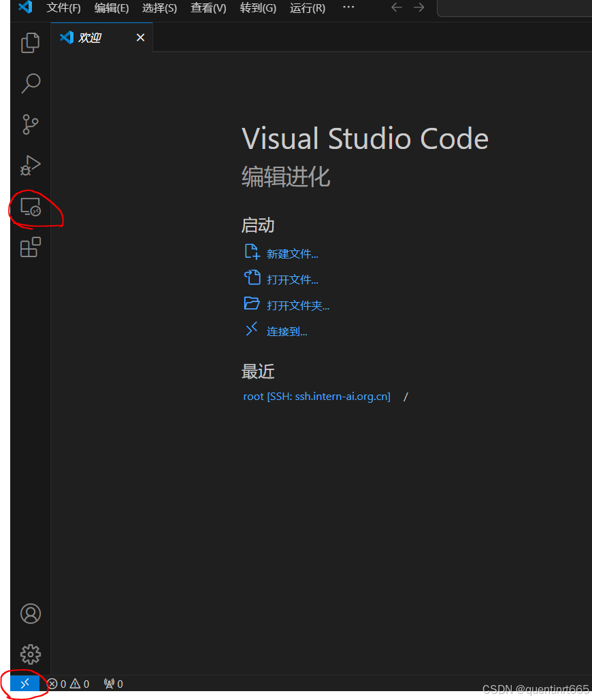Go back with the left arrow
The image size is (592, 700).
(397, 7)
